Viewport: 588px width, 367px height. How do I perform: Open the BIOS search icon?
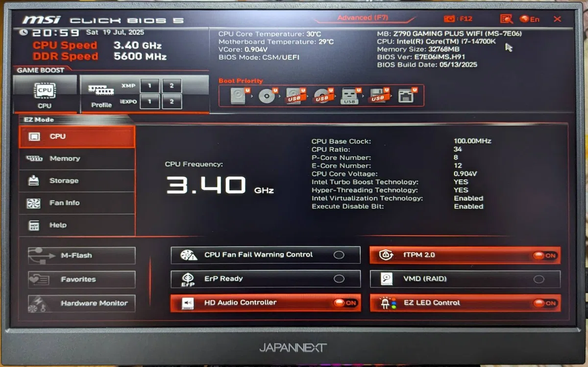[506, 19]
